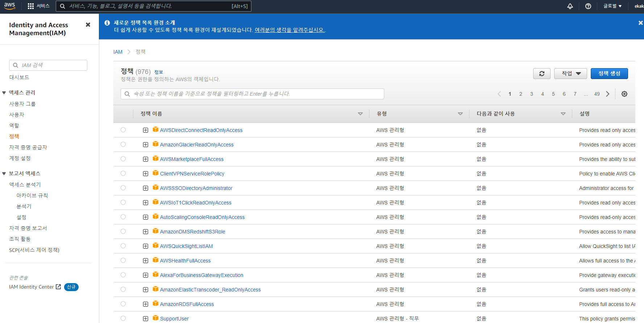Image resolution: width=644 pixels, height=323 pixels.
Task: Select radio for SupportUser
Action: click(x=123, y=318)
